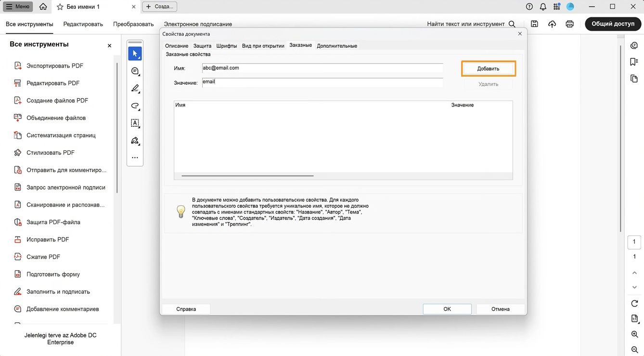
Task: Zoom out with the magnifier minus icon
Action: pos(634,350)
